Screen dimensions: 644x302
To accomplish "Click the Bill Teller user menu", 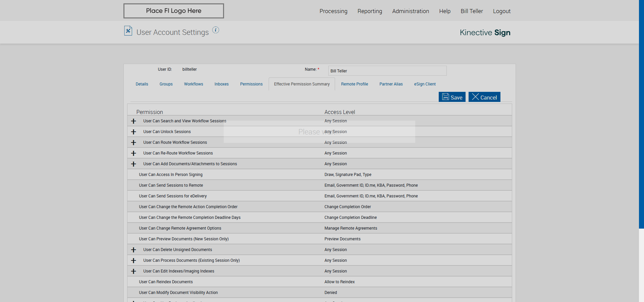I will 472,11.
